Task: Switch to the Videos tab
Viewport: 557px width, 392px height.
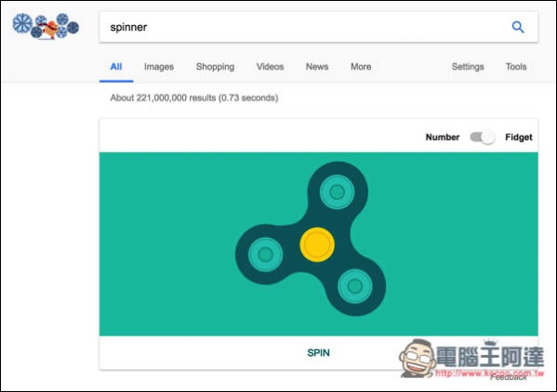Action: pyautogui.click(x=270, y=67)
